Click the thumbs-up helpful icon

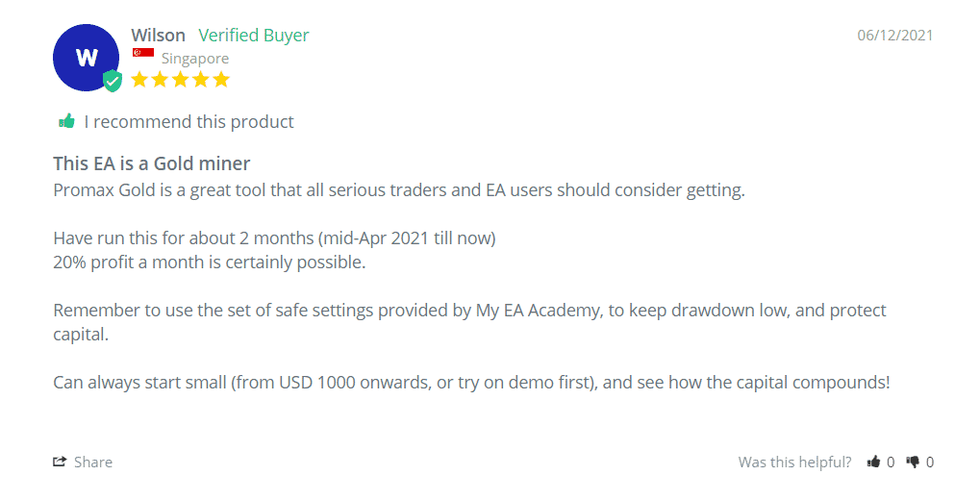[x=874, y=462]
